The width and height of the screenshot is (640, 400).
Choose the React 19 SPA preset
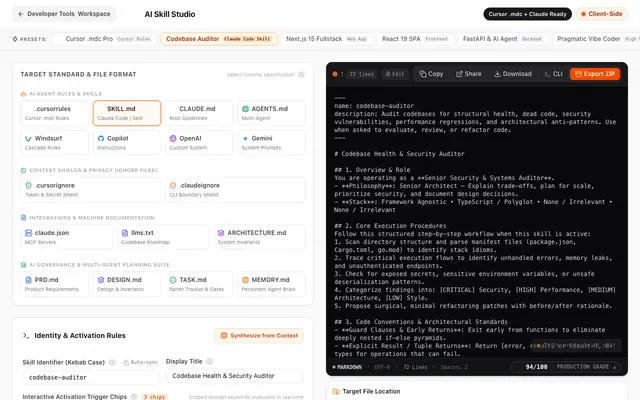click(x=415, y=39)
